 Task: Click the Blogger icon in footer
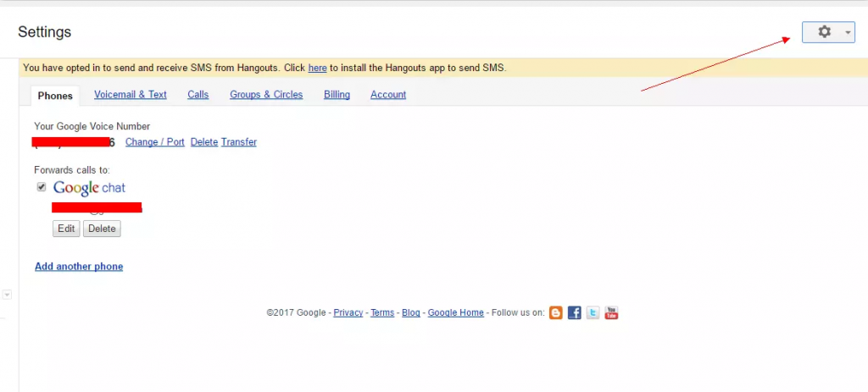click(556, 313)
